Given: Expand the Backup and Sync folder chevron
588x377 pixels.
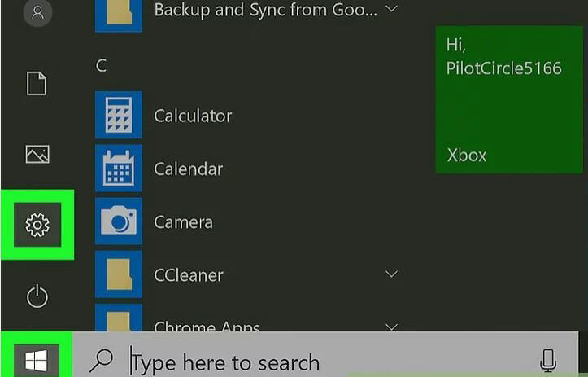Looking at the screenshot, I should 391,8.
